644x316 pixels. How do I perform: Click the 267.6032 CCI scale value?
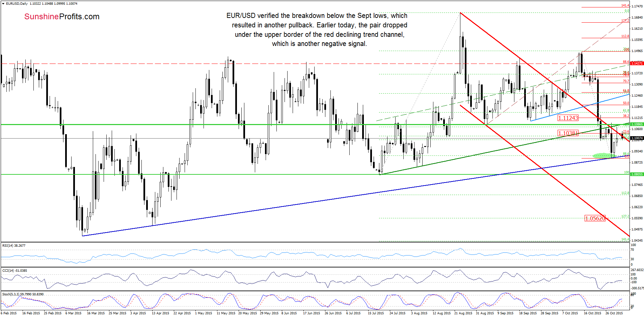(x=637, y=270)
